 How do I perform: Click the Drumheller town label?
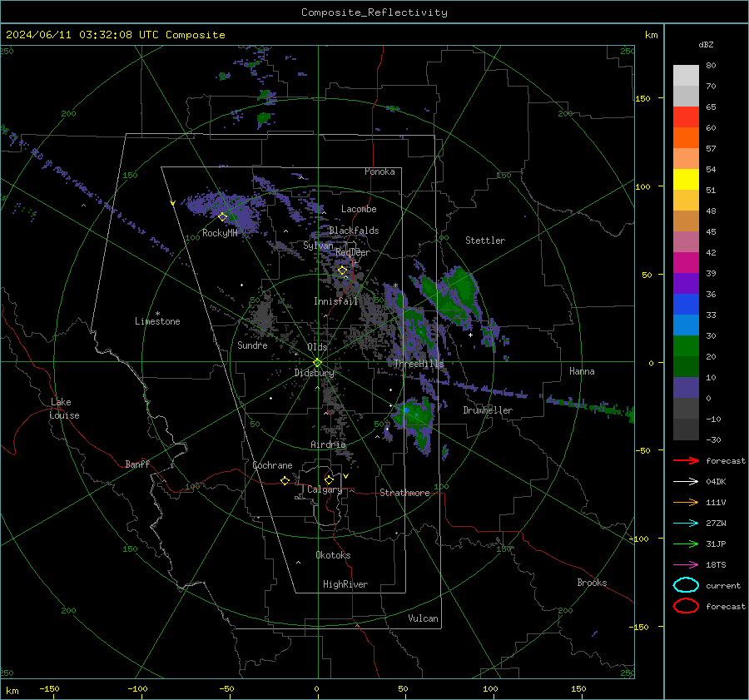click(488, 410)
